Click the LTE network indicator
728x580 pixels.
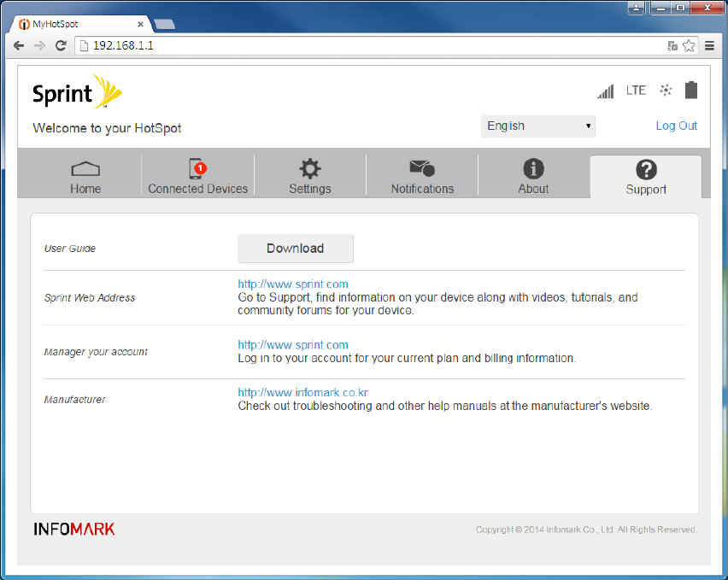pyautogui.click(x=636, y=90)
